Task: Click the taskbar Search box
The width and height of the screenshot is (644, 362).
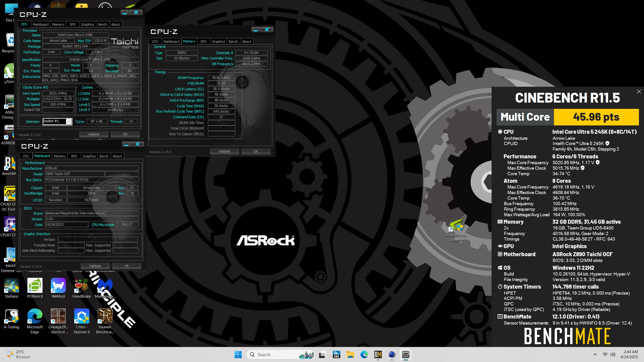Action: point(280,355)
